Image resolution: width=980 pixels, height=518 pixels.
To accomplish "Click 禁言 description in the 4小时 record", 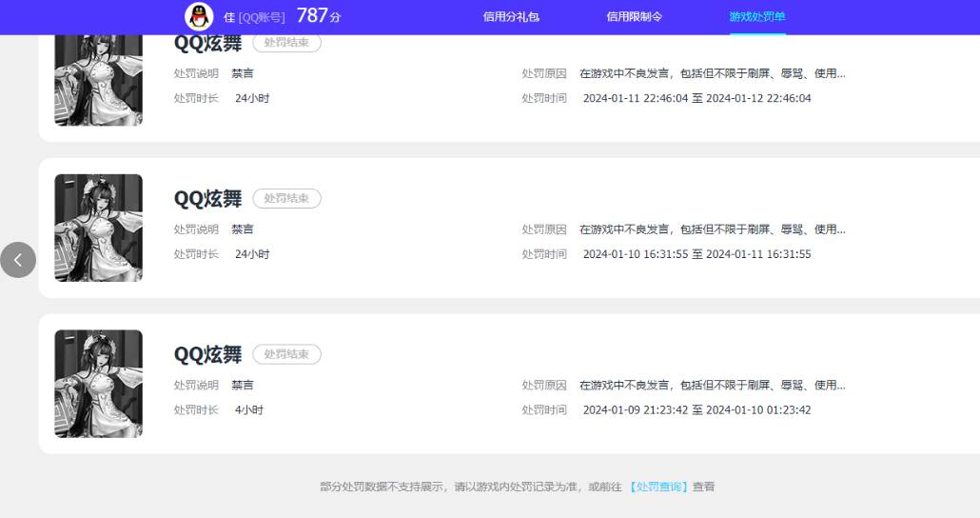I will 243,386.
